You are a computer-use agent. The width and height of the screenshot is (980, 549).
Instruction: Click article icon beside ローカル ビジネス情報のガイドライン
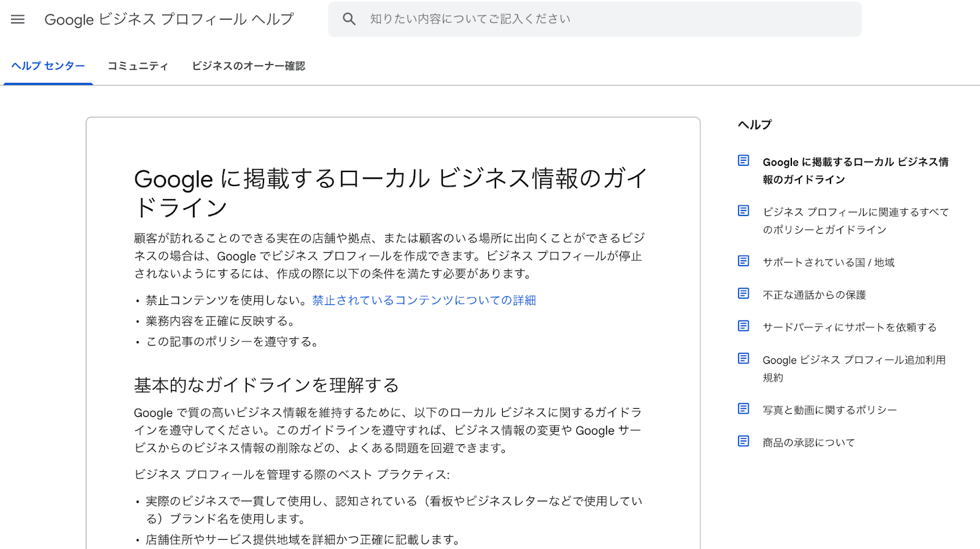(744, 161)
